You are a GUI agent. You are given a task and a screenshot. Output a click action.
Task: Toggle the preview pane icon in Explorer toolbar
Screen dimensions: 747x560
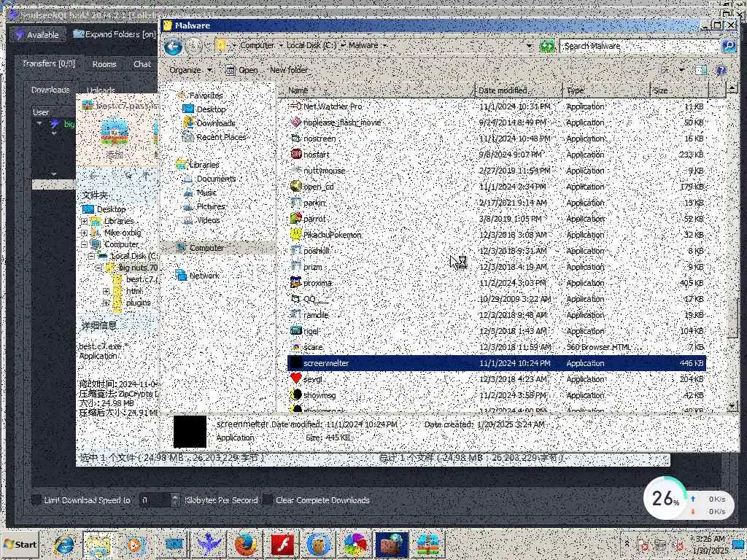701,70
